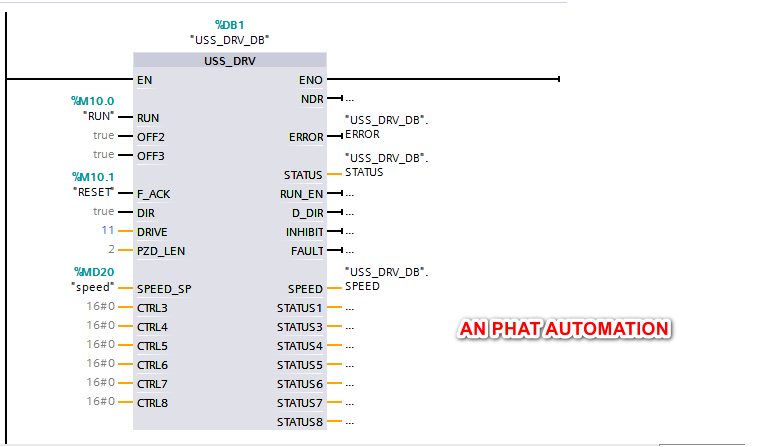Select the "RESET" tag at F_ACK input
The height and width of the screenshot is (447, 759).
coord(95,192)
